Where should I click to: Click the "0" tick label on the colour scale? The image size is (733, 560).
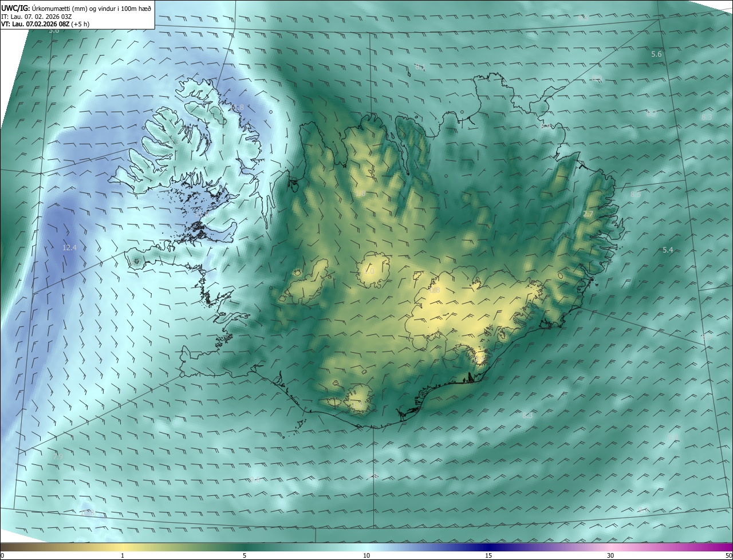click(x=2, y=555)
